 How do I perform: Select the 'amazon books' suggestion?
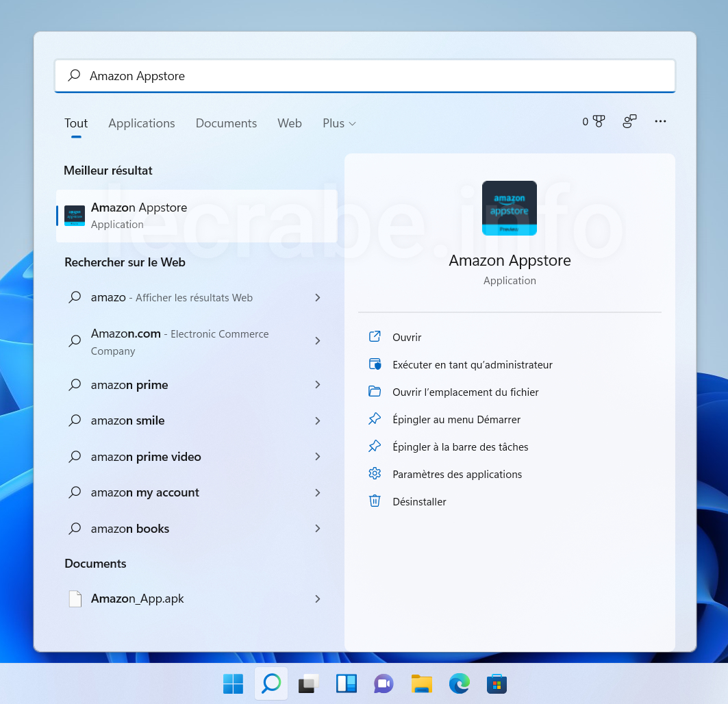tap(197, 529)
